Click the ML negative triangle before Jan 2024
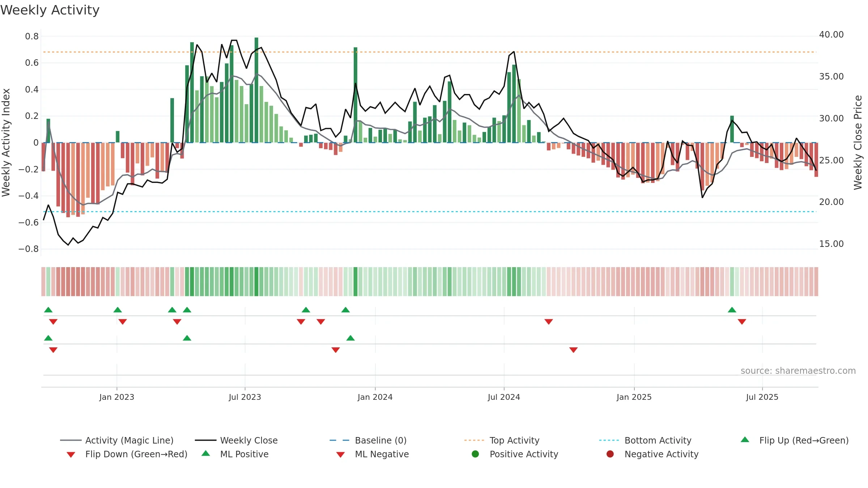 336,350
